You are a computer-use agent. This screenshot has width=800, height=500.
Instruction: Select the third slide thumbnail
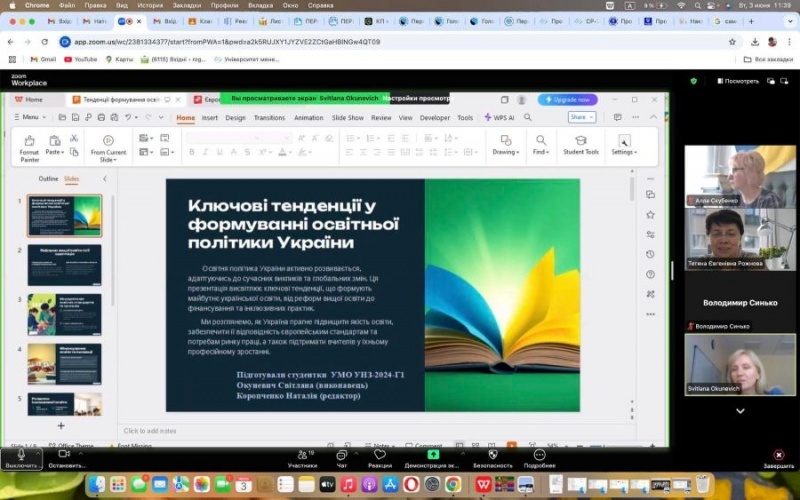pos(64,314)
